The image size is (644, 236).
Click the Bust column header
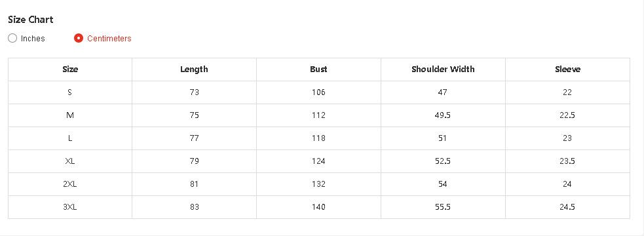point(318,69)
